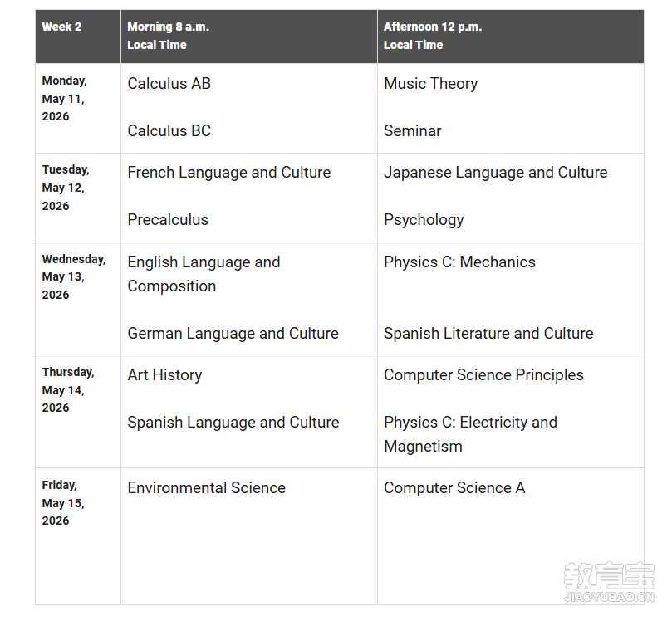
Task: Select the Psychology exam entry
Action: (x=424, y=220)
